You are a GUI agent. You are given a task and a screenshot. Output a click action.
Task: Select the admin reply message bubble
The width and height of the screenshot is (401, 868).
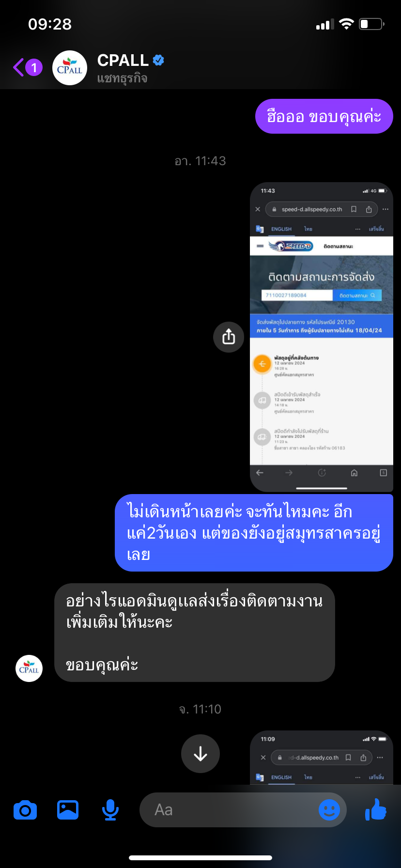pos(195,633)
